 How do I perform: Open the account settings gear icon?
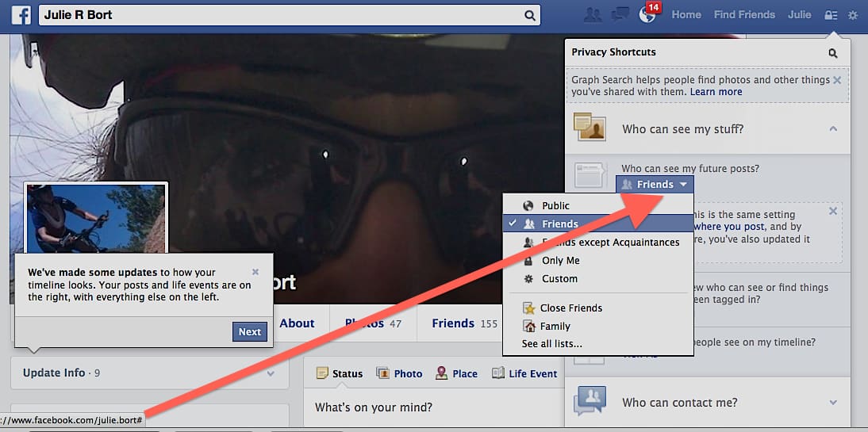852,16
